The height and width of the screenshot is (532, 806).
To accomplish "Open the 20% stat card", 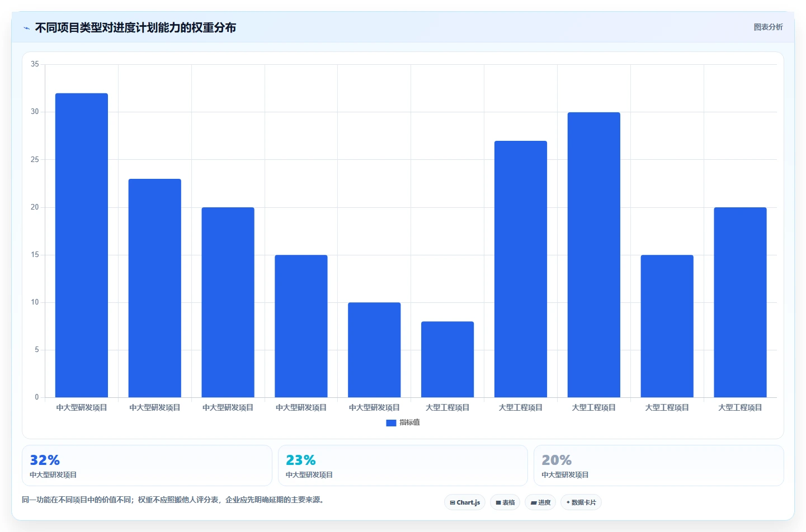I will tap(659, 465).
